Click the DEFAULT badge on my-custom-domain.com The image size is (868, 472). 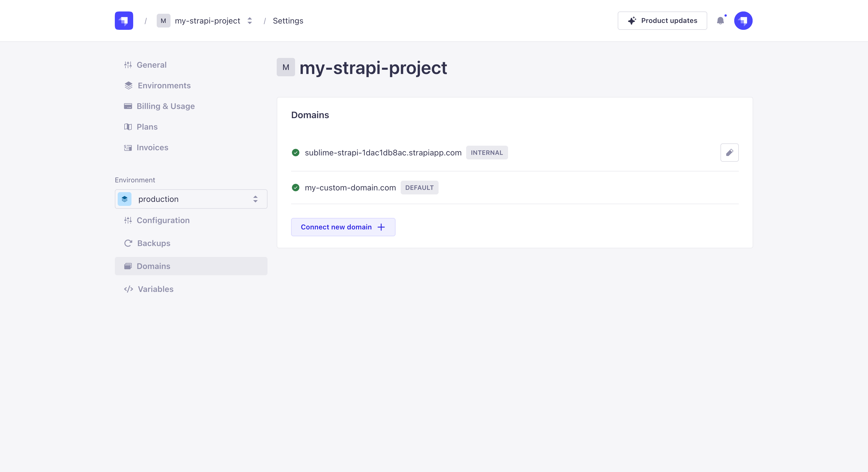[419, 188]
